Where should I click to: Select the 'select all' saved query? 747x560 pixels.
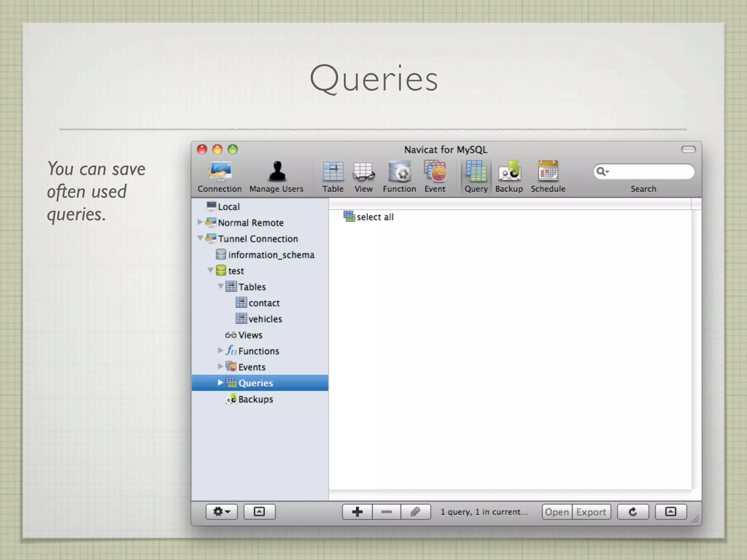click(x=375, y=217)
